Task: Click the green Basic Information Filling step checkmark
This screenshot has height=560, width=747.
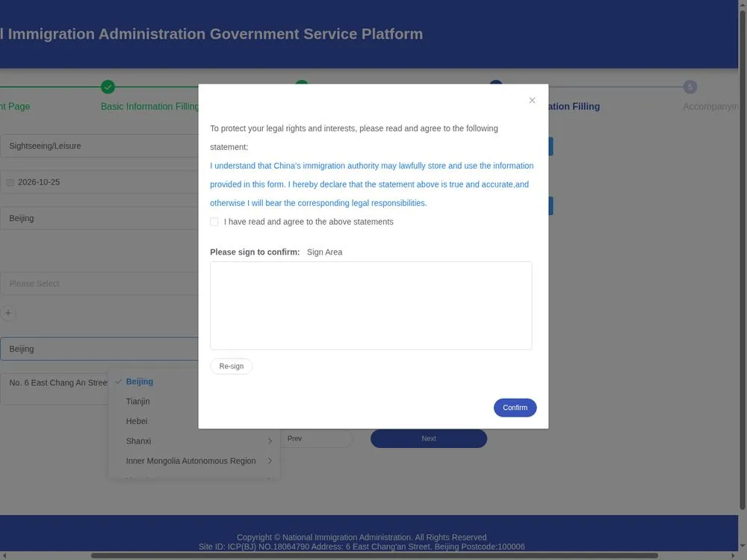Action: 108,87
